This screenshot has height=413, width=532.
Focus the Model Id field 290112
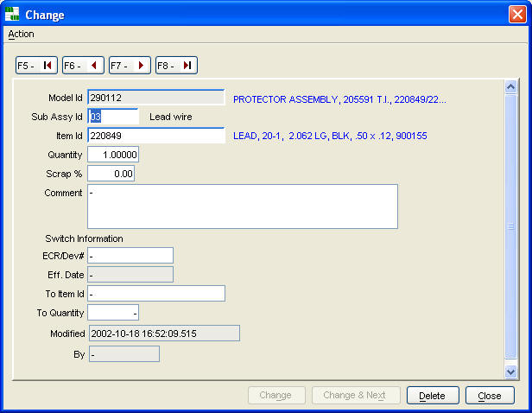pyautogui.click(x=156, y=98)
